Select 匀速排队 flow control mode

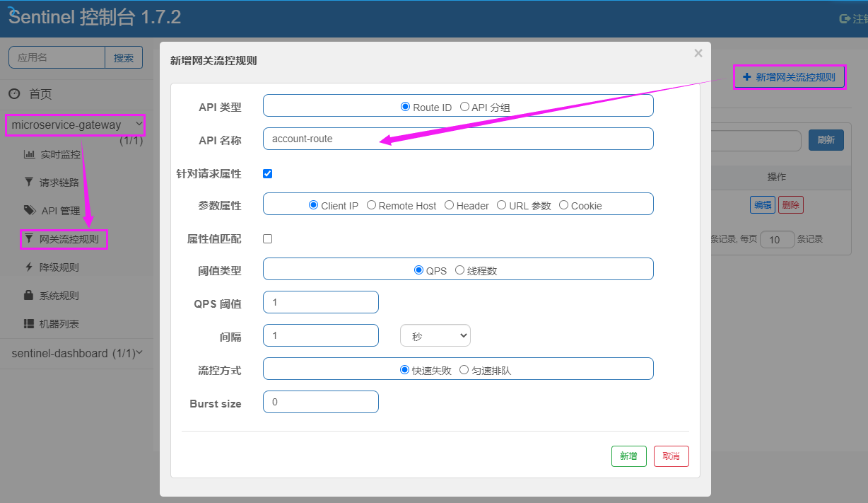click(464, 369)
